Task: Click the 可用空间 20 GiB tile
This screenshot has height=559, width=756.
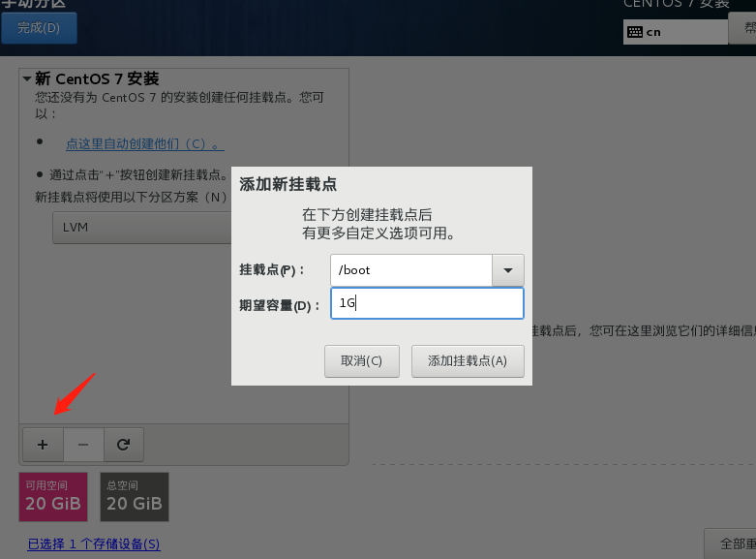Action: coord(53,497)
